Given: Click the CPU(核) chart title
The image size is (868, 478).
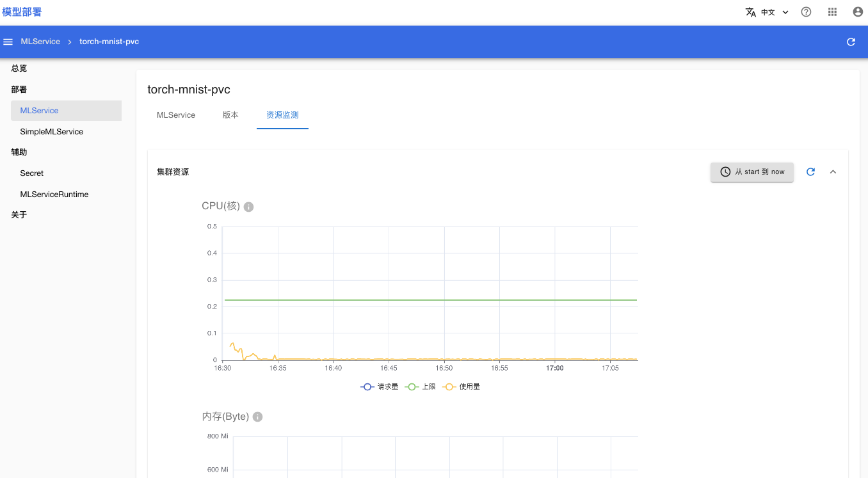Looking at the screenshot, I should point(221,206).
